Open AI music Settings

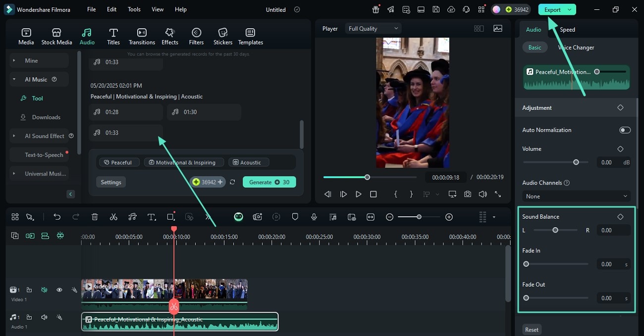111,182
